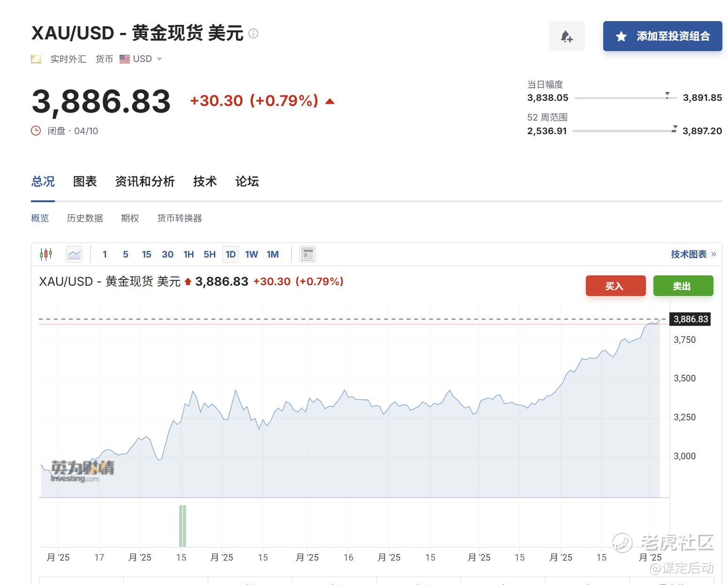The image size is (728, 585).
Task: Select the 1W chart interval
Action: click(x=251, y=254)
